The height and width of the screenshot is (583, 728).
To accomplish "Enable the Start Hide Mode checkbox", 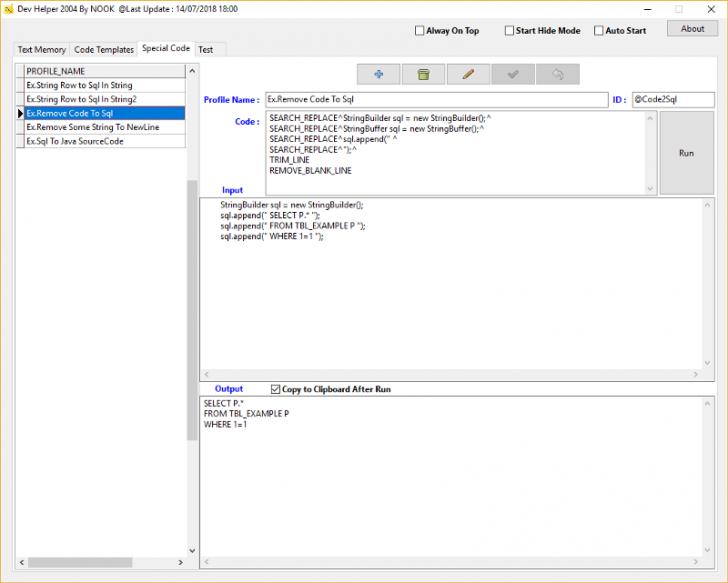I will click(x=509, y=31).
